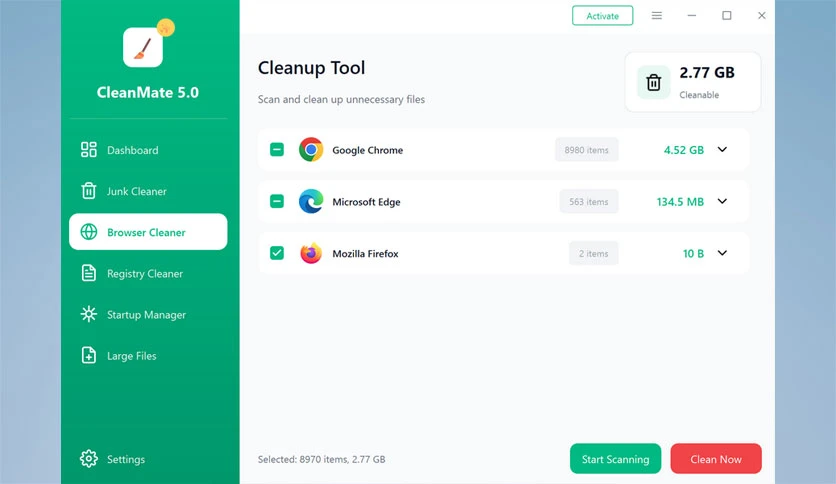Click the 2 items badge
The image size is (836, 484).
tap(593, 254)
